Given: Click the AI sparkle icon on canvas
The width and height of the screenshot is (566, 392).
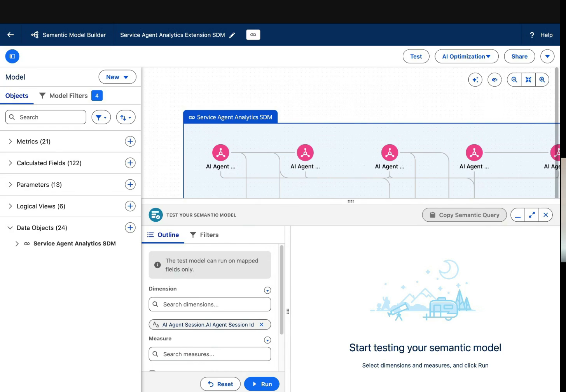Looking at the screenshot, I should click(475, 80).
